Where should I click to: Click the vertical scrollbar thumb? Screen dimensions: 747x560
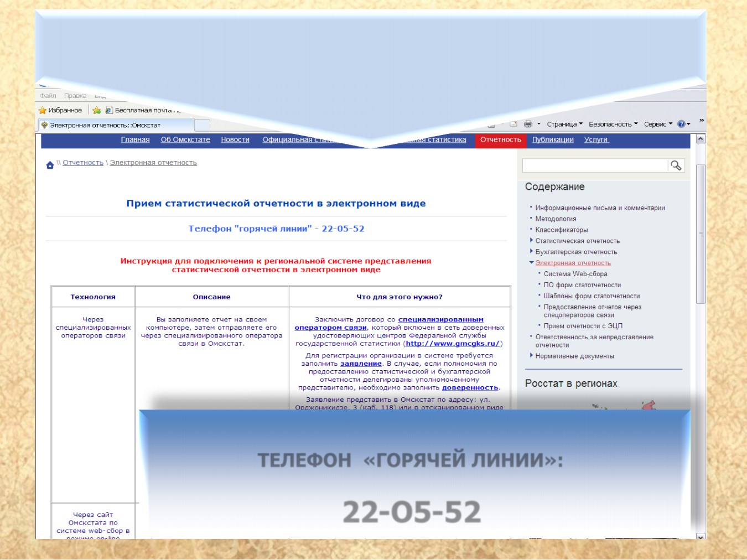[x=701, y=234]
